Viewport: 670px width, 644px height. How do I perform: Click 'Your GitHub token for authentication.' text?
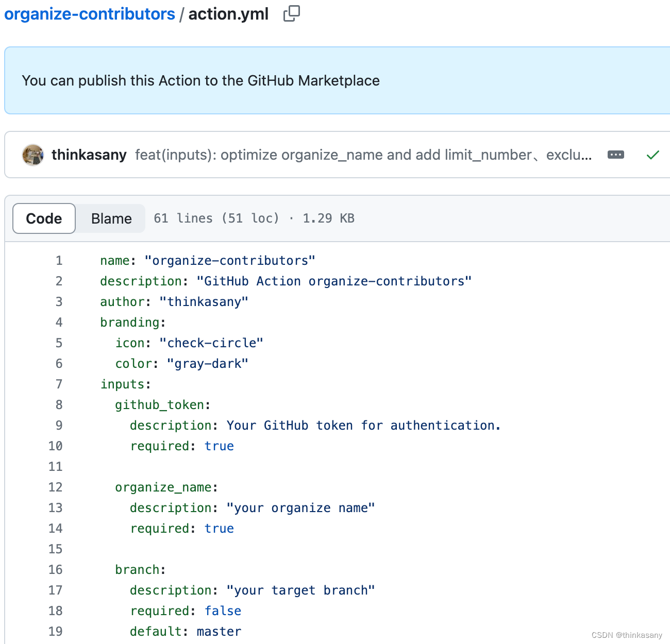click(x=364, y=426)
